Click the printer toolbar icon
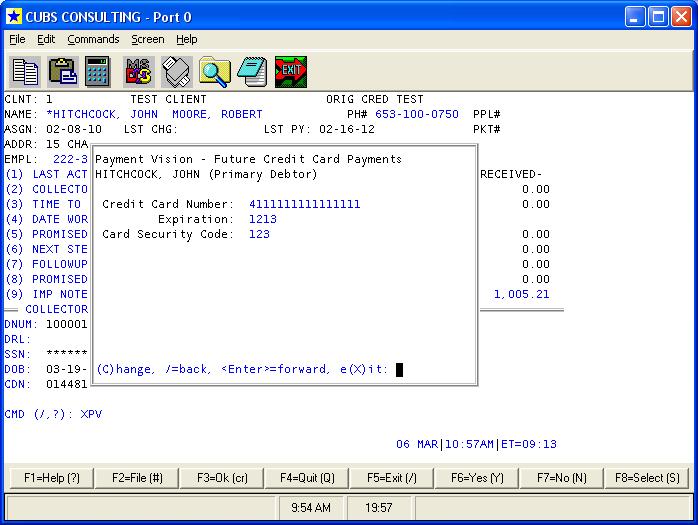This screenshot has width=698, height=525. pyautogui.click(x=177, y=72)
